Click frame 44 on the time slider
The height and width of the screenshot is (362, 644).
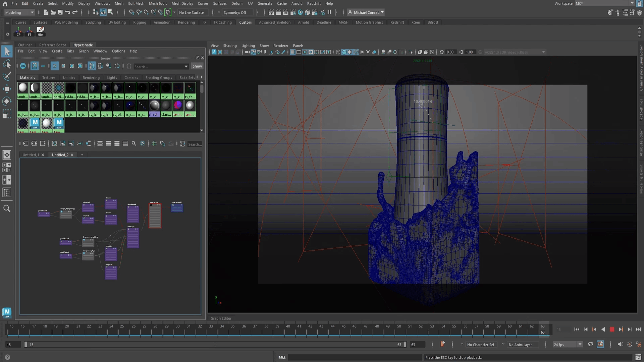pos(332,329)
